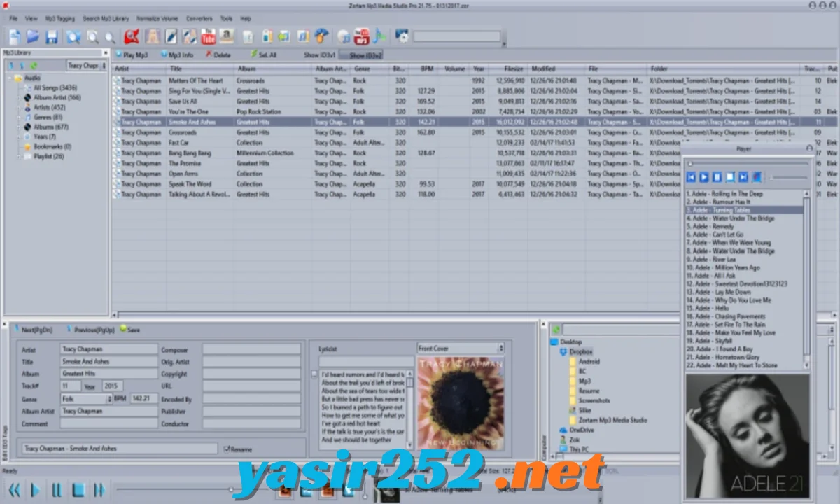The image size is (840, 504).
Task: Open settings gear icon in main toolbar
Action: [402, 36]
